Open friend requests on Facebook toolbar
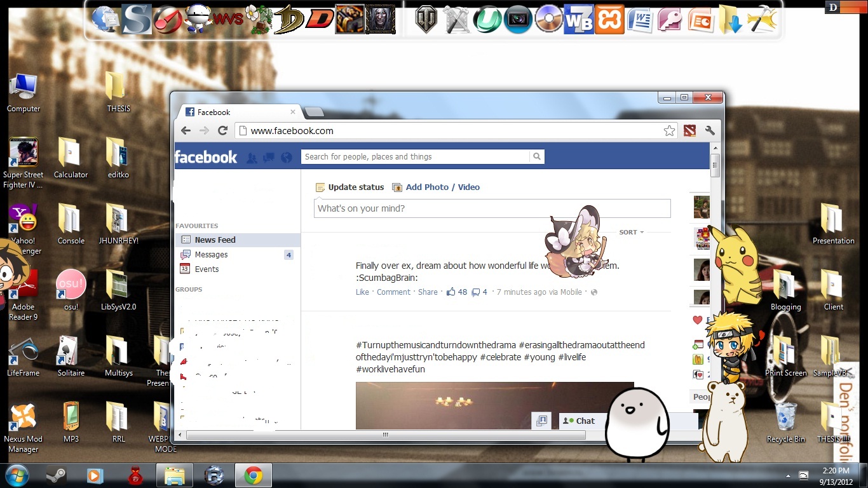This screenshot has height=488, width=868. click(252, 156)
